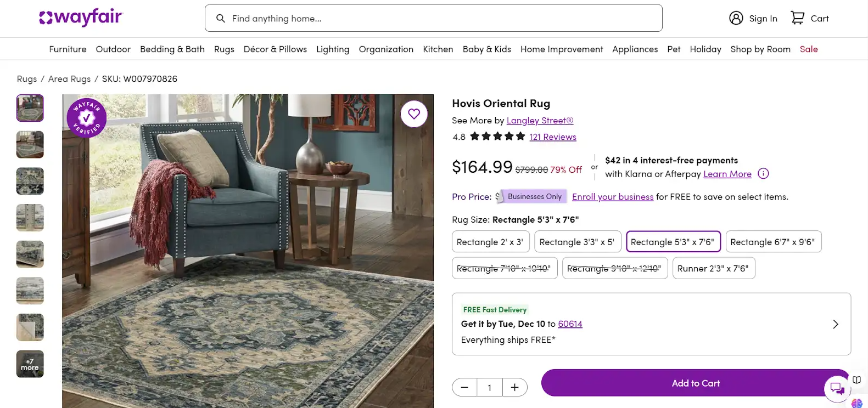Image resolution: width=868 pixels, height=408 pixels.
Task: Open the Klarna info tooltip icon
Action: [x=763, y=173]
